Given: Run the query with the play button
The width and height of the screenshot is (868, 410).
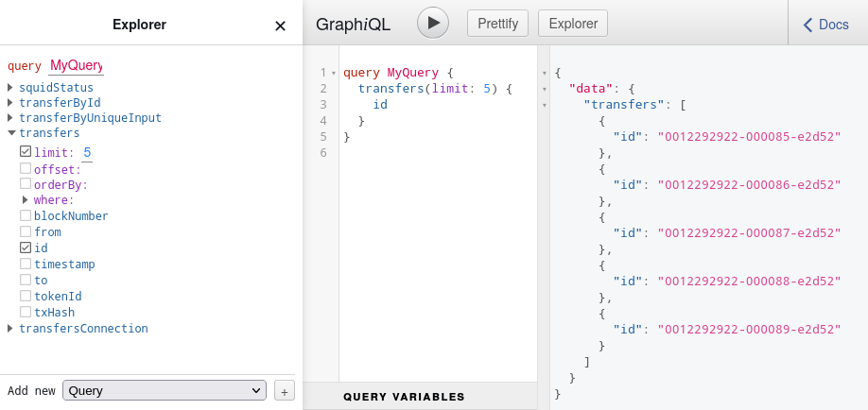Looking at the screenshot, I should [x=433, y=24].
